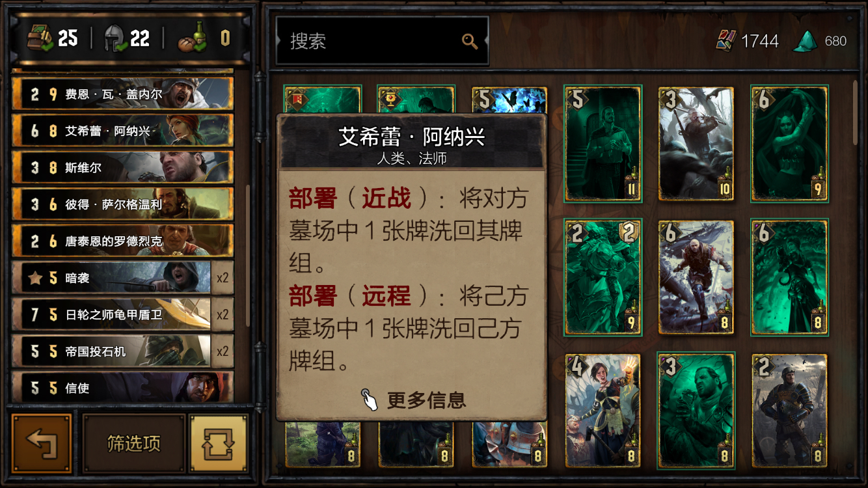Pick the 11-provision card thumbnail in top row
868x488 pixels.
point(603,144)
